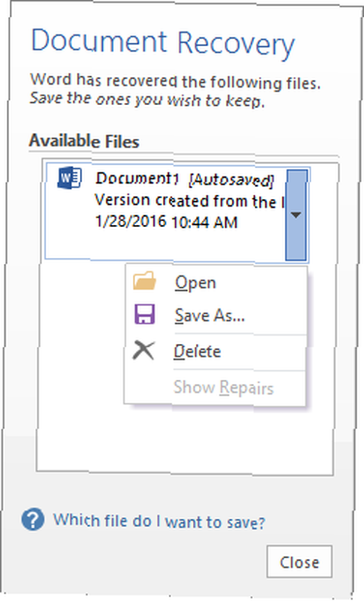The height and width of the screenshot is (601, 364).
Task: Click the Word document icon for Document1
Action: coord(69,178)
